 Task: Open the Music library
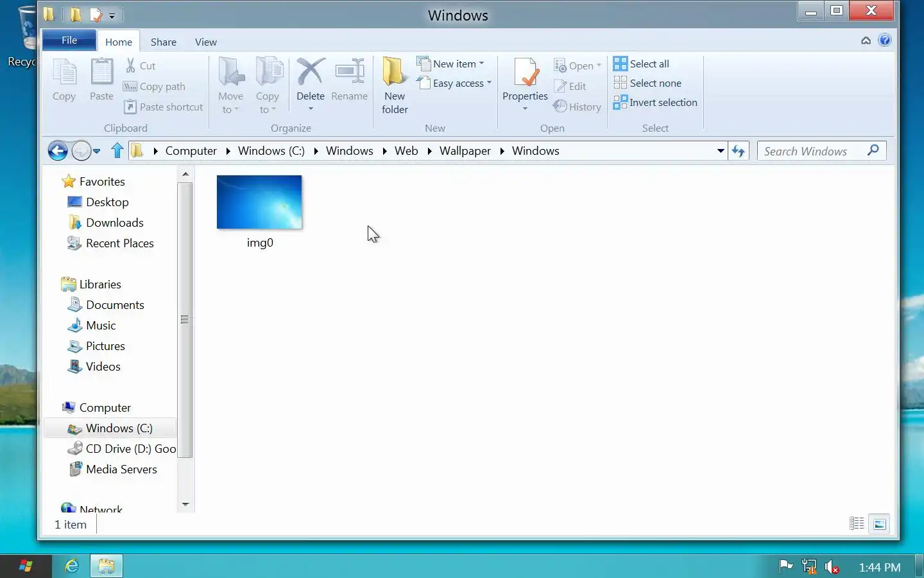[x=92, y=326]
